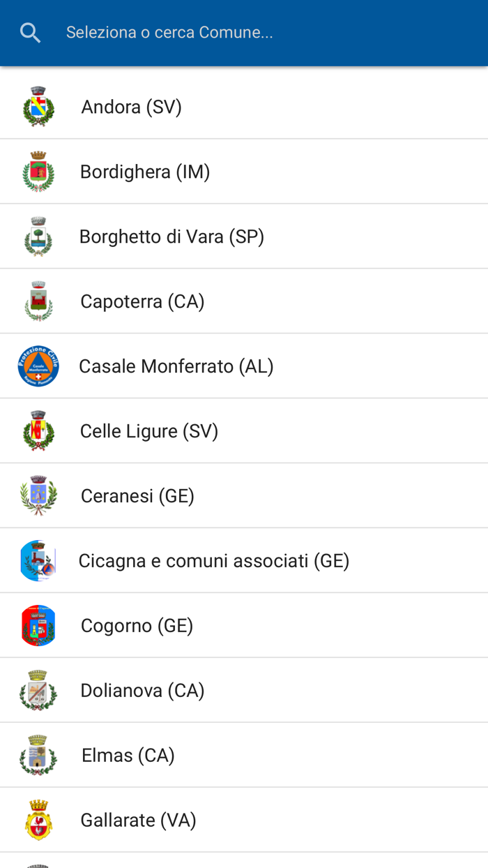The width and height of the screenshot is (488, 868).
Task: Click the Celle Ligure coat of arms
Action: [38, 431]
